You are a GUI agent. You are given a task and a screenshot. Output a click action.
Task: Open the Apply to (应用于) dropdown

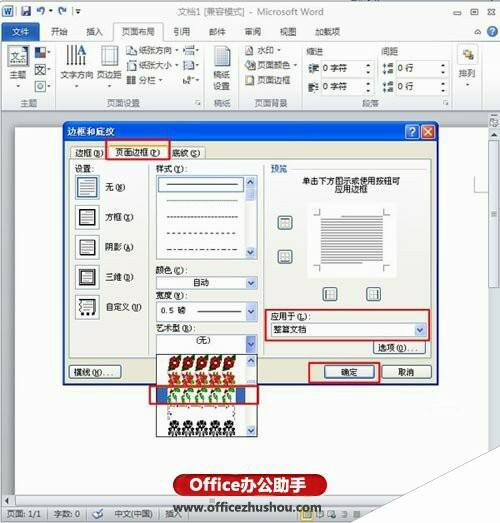tap(348, 330)
